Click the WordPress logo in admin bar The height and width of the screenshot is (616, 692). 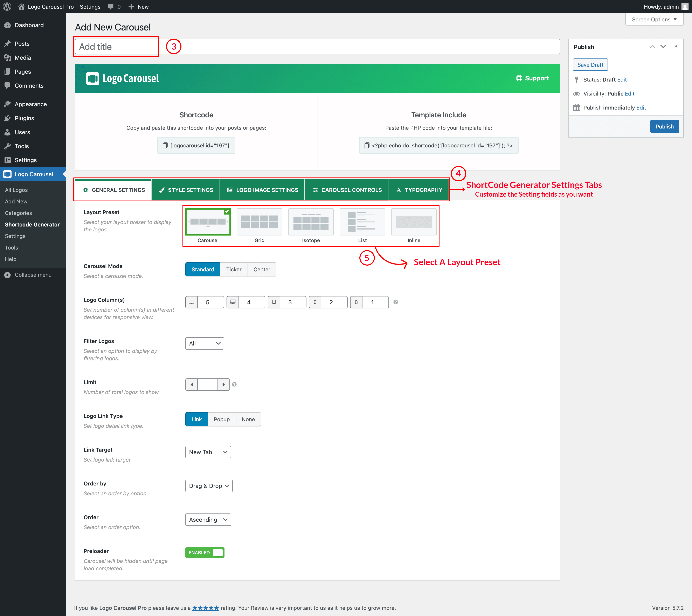7,6
